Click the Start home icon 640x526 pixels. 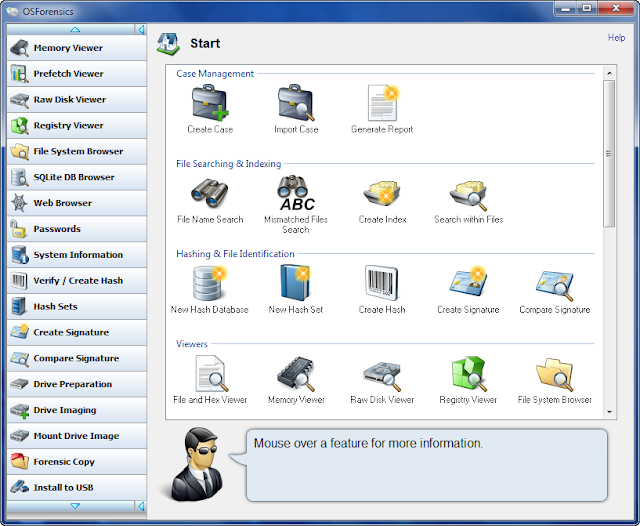pyautogui.click(x=168, y=44)
